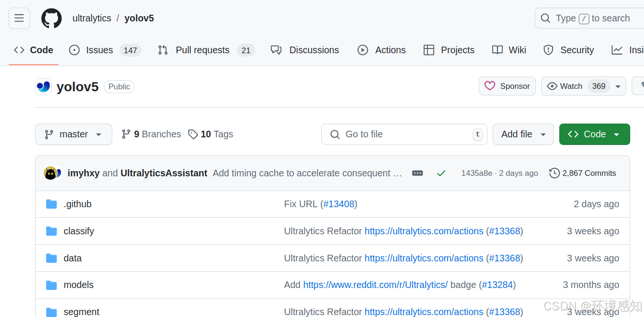View the 2,867 Commits history

[x=583, y=173]
